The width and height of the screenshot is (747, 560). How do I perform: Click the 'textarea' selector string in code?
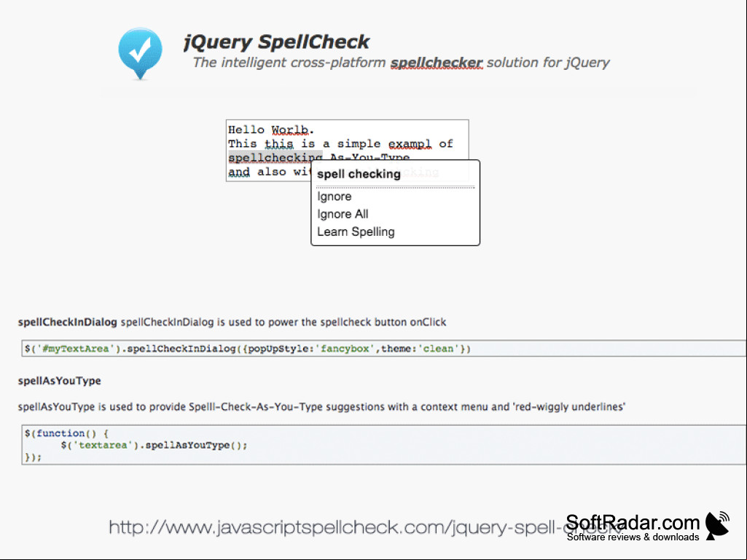coord(103,445)
